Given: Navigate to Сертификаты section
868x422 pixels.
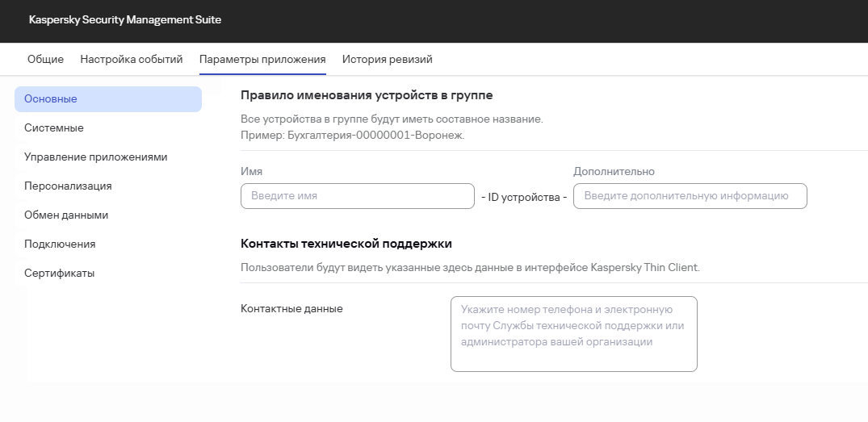Looking at the screenshot, I should click(60, 274).
